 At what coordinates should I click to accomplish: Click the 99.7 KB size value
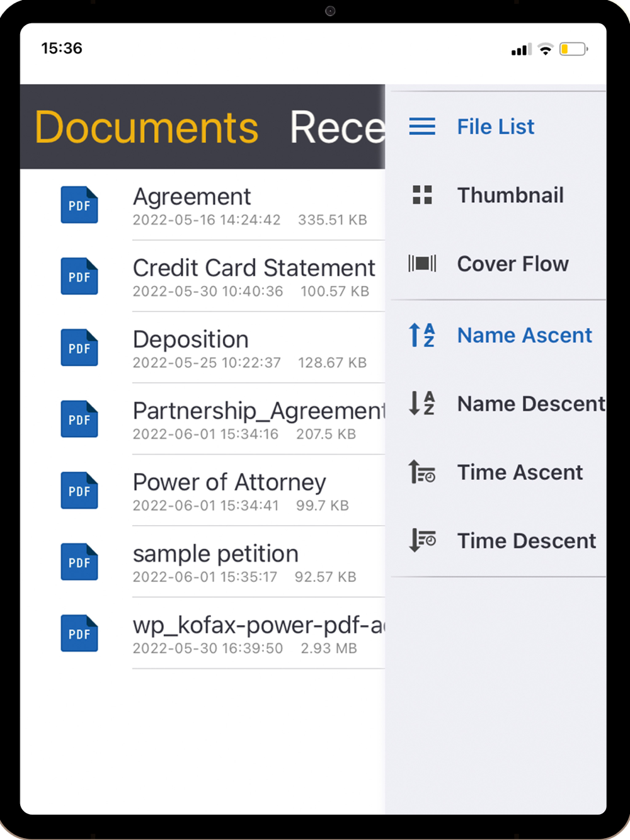(x=322, y=506)
